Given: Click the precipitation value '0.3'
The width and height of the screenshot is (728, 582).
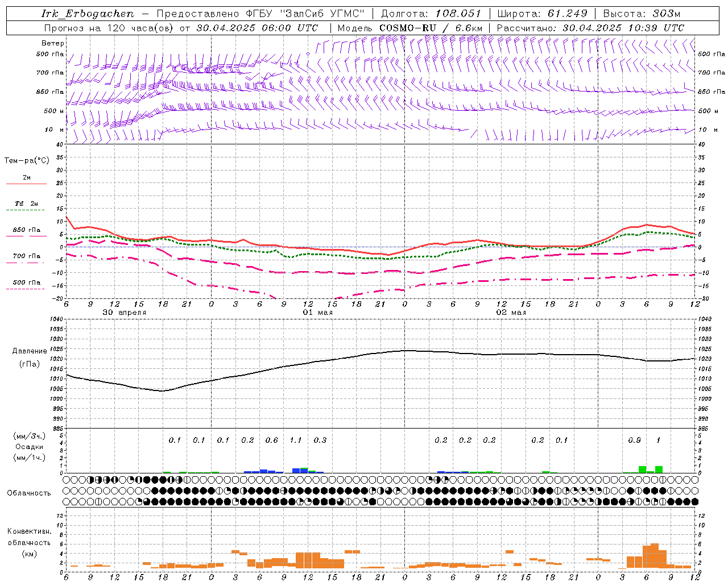Looking at the screenshot, I should tap(320, 440).
